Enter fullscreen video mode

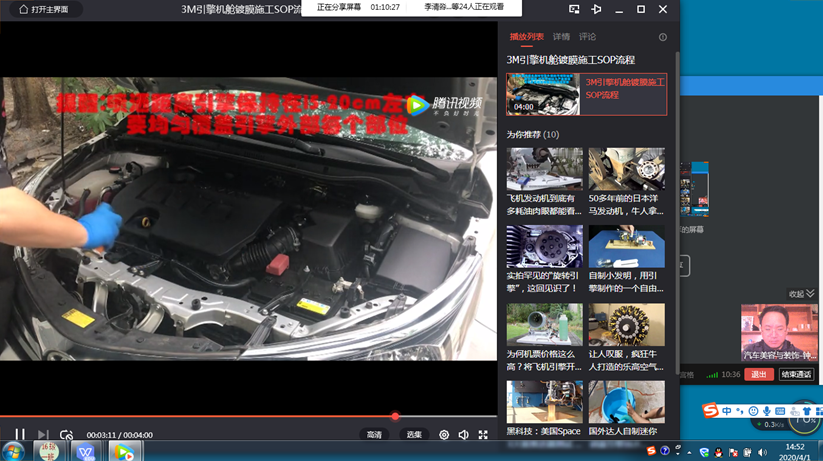coord(483,435)
